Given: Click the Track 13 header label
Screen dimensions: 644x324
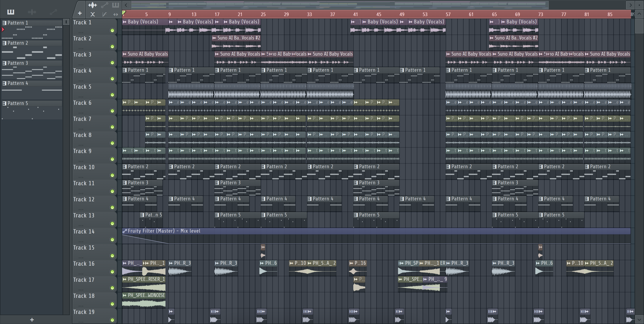Looking at the screenshot, I should click(x=84, y=215).
